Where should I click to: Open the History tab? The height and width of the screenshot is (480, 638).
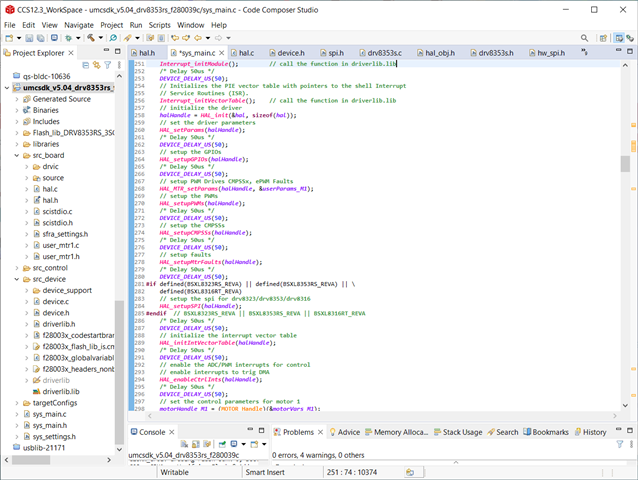pos(590,432)
